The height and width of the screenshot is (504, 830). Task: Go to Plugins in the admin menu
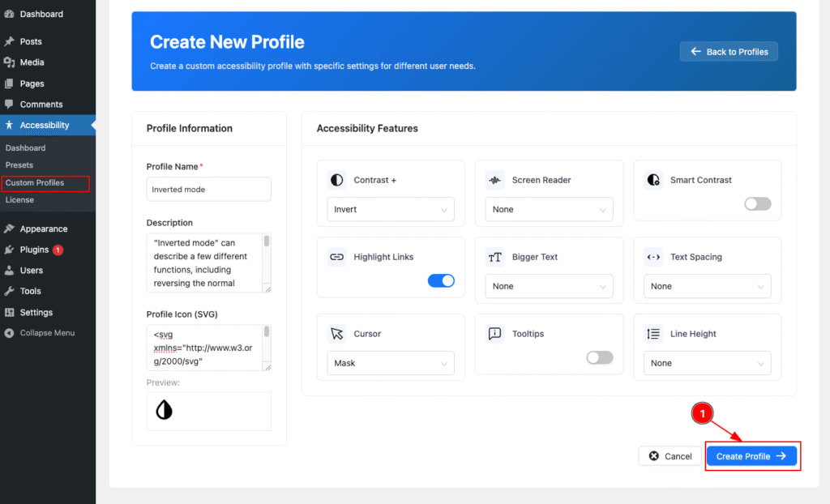(x=34, y=250)
